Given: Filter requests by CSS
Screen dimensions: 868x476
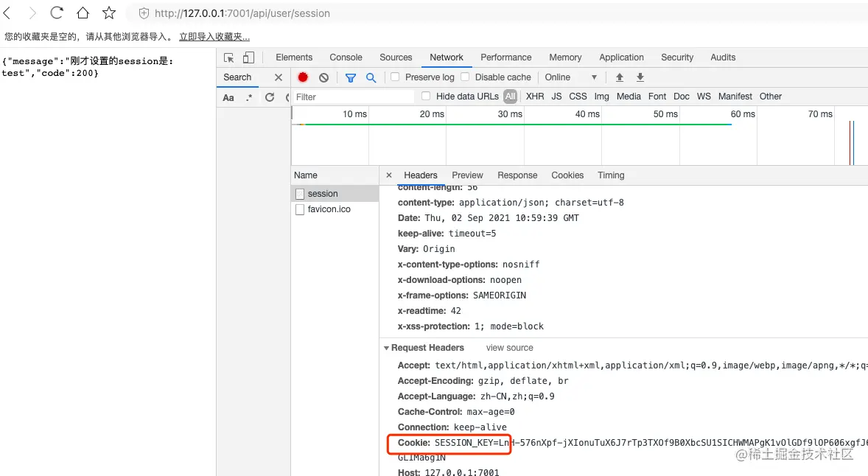Looking at the screenshot, I should click(578, 97).
